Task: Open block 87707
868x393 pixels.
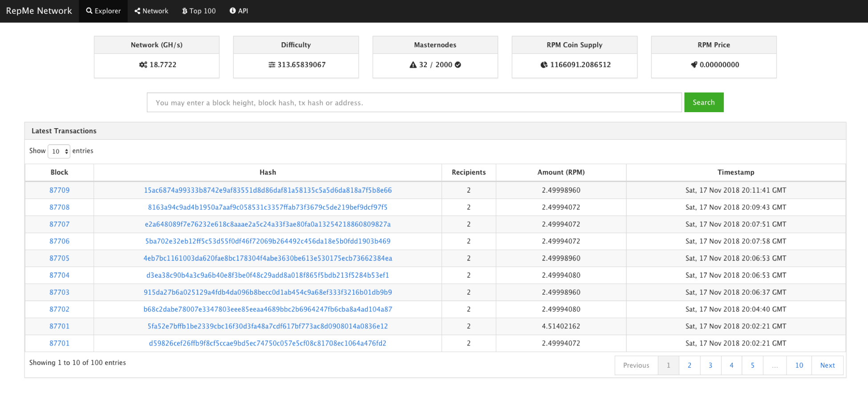Action: [59, 224]
